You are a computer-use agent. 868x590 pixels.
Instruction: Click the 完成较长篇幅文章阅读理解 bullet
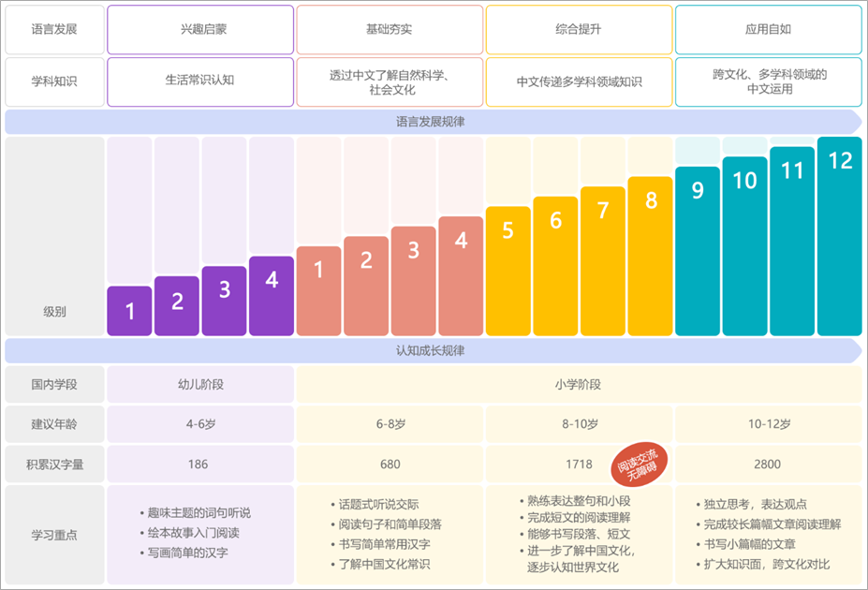point(769,524)
